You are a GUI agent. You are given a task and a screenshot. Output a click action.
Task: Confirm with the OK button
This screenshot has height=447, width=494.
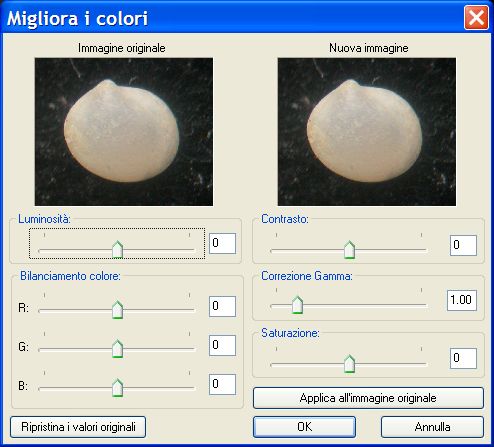pos(304,427)
